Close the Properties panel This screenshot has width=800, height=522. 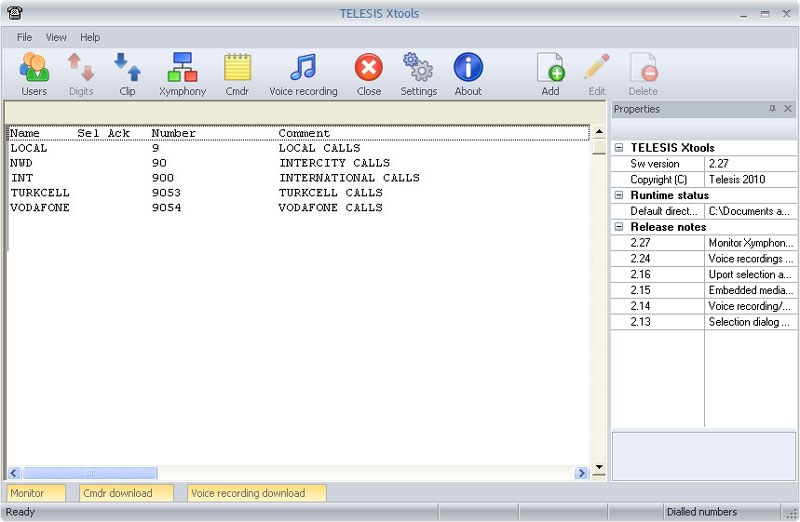pos(788,109)
